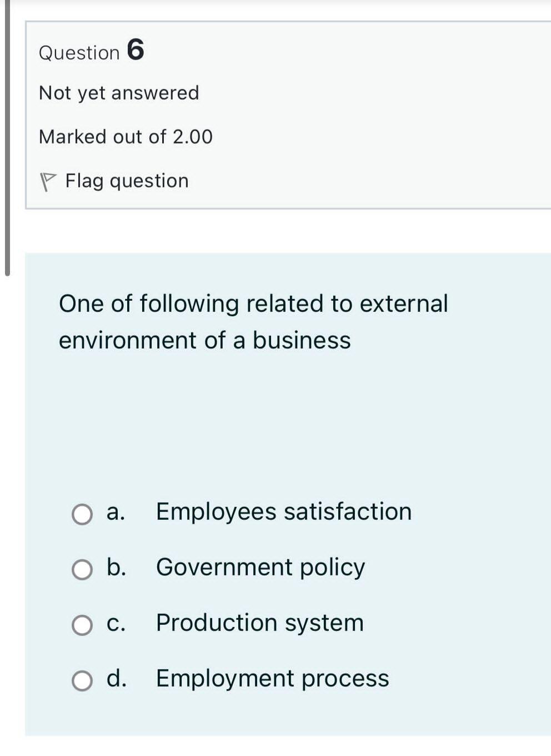Click the Marked out of 2.00 label

[126, 137]
